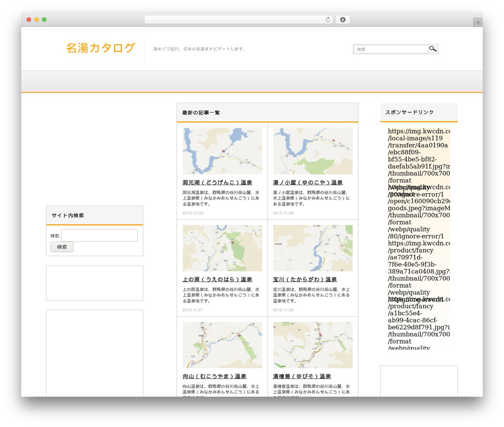
Task: Click the 湯檜曽 map thumbnail
Action: click(x=313, y=345)
